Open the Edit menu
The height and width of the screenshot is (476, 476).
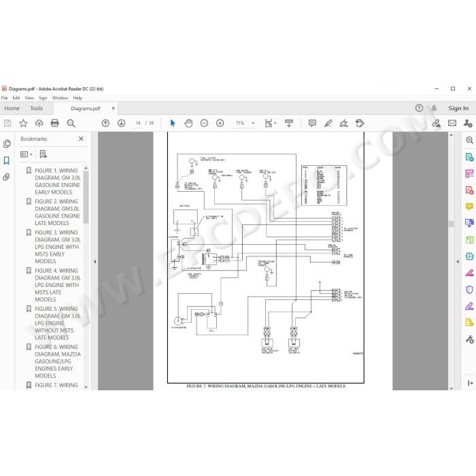[x=16, y=98]
